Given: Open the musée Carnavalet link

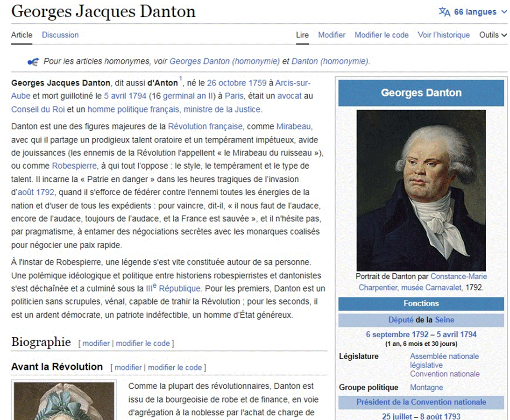Looking at the screenshot, I should tap(431, 288).
